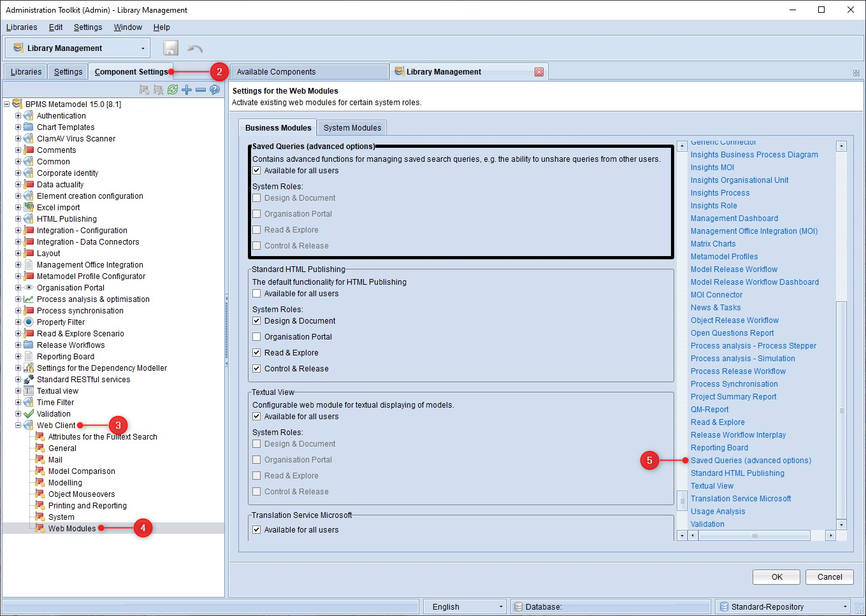Screen dimensions: 866x616
Task: Open the Window menu
Action: [127, 27]
